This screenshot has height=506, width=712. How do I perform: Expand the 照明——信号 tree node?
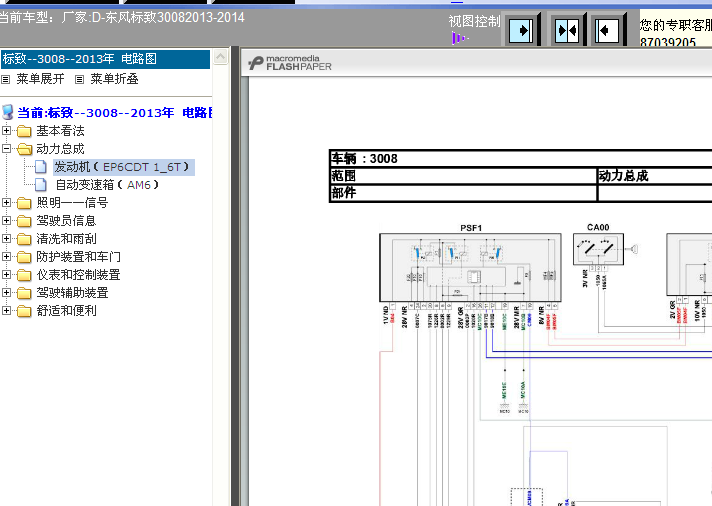pyautogui.click(x=6, y=203)
